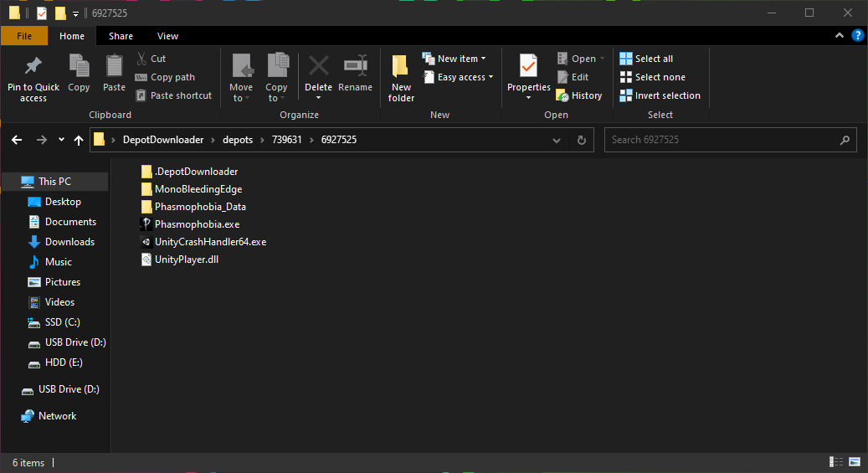The width and height of the screenshot is (868, 473).
Task: Open the Move to menu
Action: (241, 78)
